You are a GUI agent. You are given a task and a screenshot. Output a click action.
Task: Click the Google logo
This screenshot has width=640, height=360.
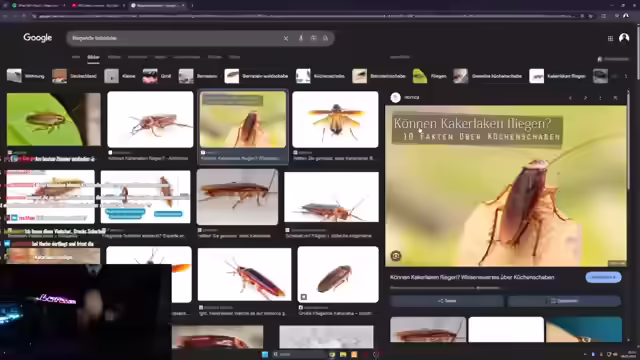(38, 38)
